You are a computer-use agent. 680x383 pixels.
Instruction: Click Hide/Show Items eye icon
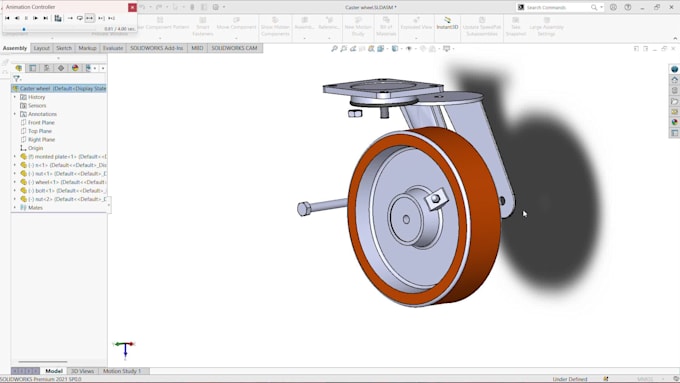(409, 49)
